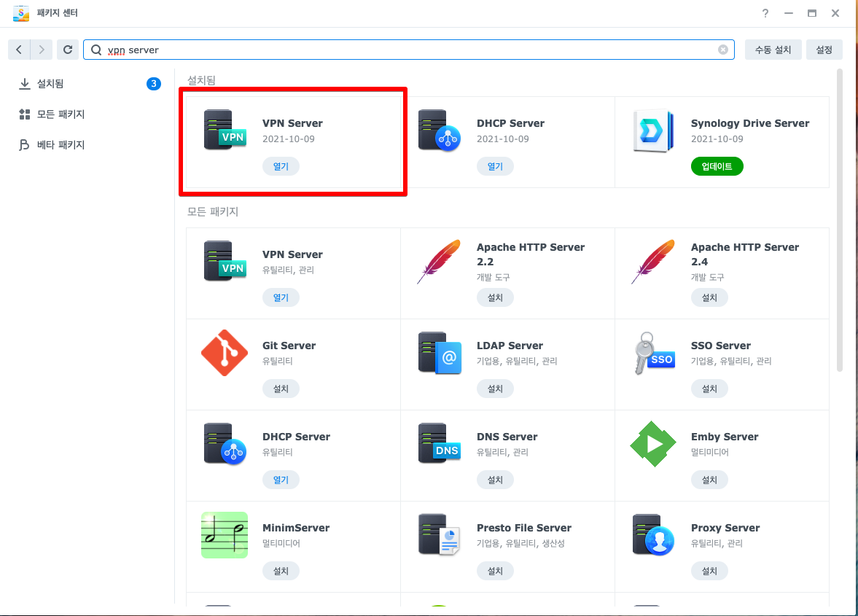Click the SSO Server package name

click(721, 346)
